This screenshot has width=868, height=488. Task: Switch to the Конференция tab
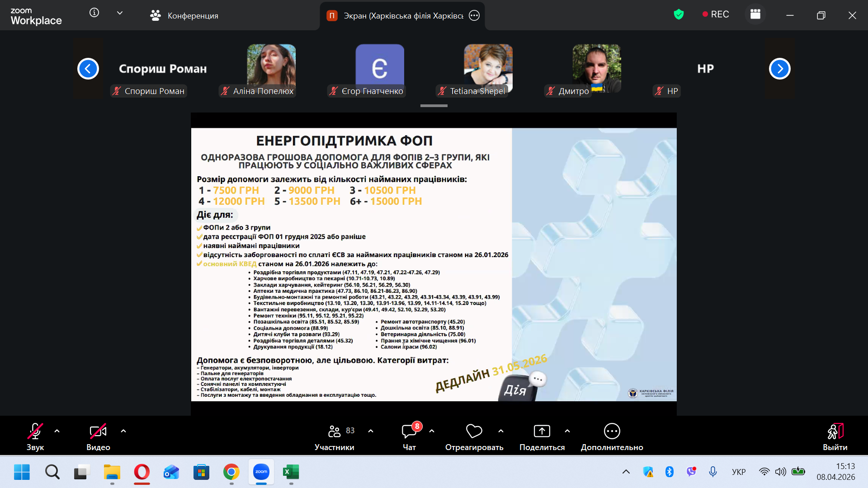184,16
